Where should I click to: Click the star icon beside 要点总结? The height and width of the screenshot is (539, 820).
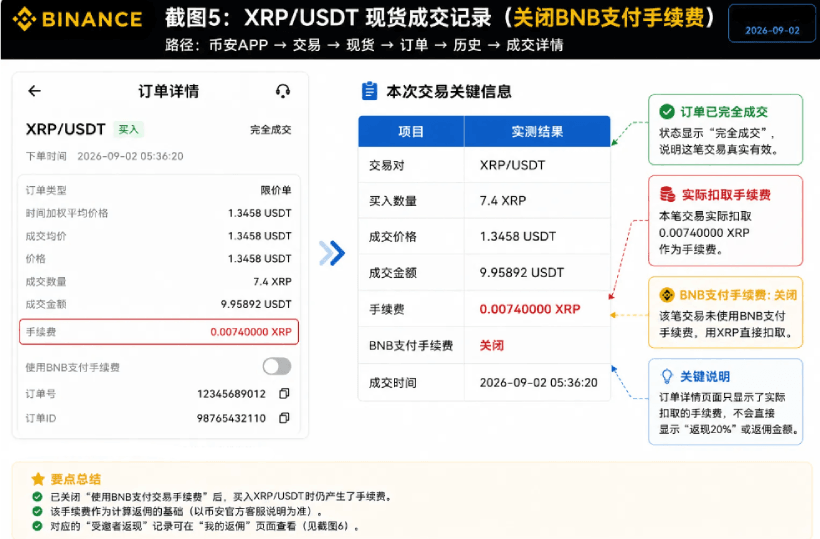click(38, 479)
